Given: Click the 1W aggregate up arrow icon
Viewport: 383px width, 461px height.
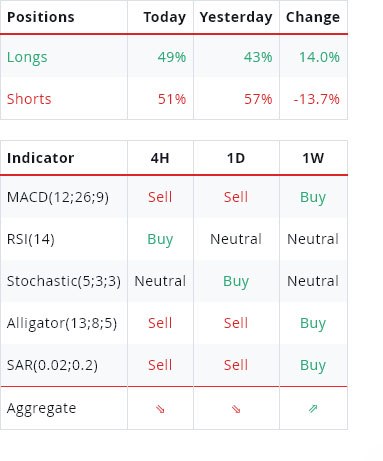Looking at the screenshot, I should tap(313, 408).
